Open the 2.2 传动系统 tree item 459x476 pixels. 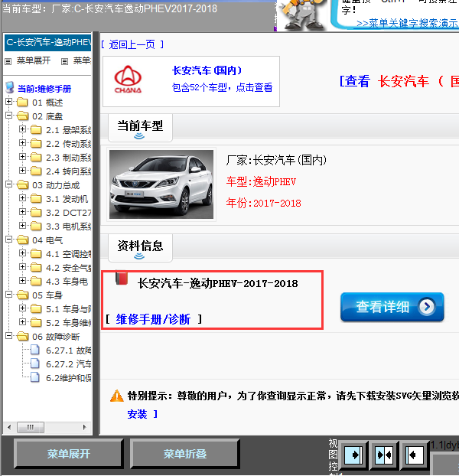click(69, 144)
